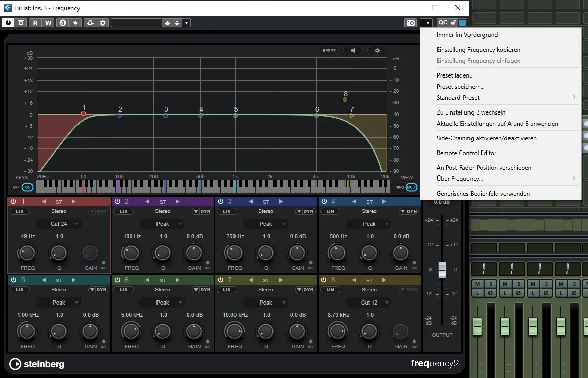Click the copy A to B arrow icon
Image resolution: width=588 pixels, height=378 pixels.
click(75, 23)
